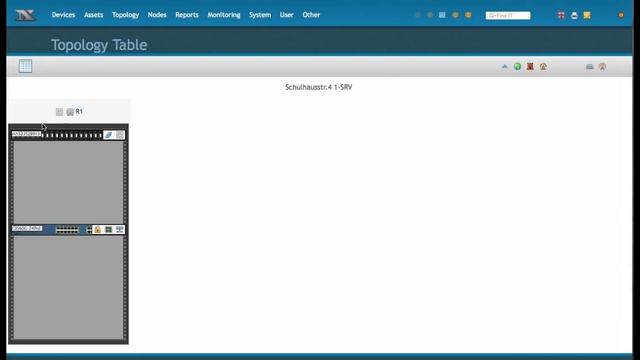
Task: Open the Assets menu
Action: point(93,15)
